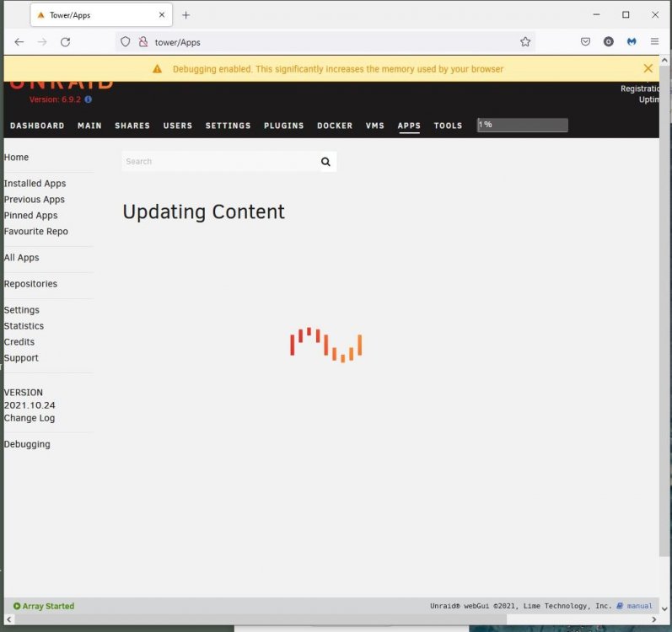
Task: Select the Apps tab
Action: click(x=409, y=126)
